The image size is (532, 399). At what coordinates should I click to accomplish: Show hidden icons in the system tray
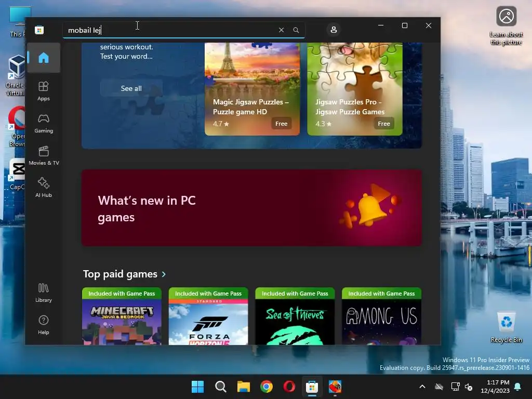(x=422, y=387)
